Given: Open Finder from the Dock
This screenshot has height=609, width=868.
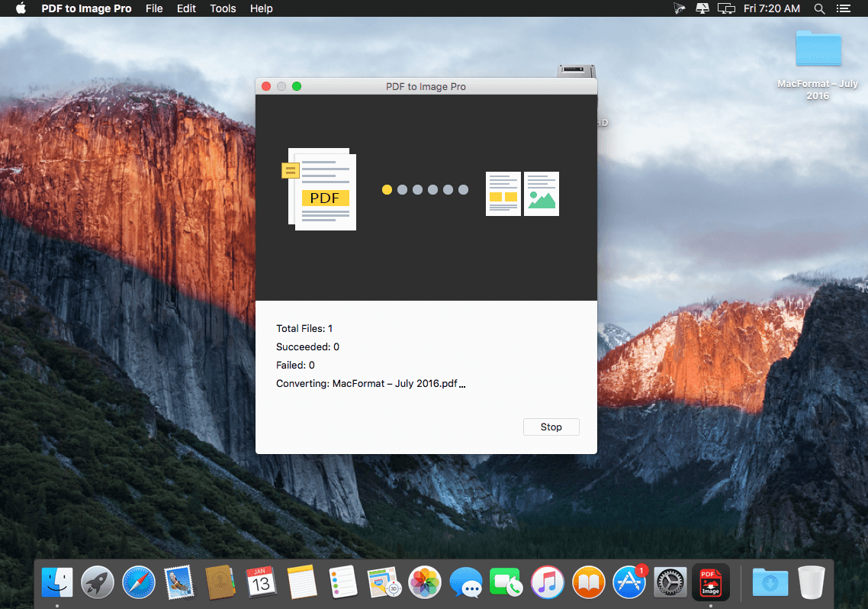Looking at the screenshot, I should point(57,582).
